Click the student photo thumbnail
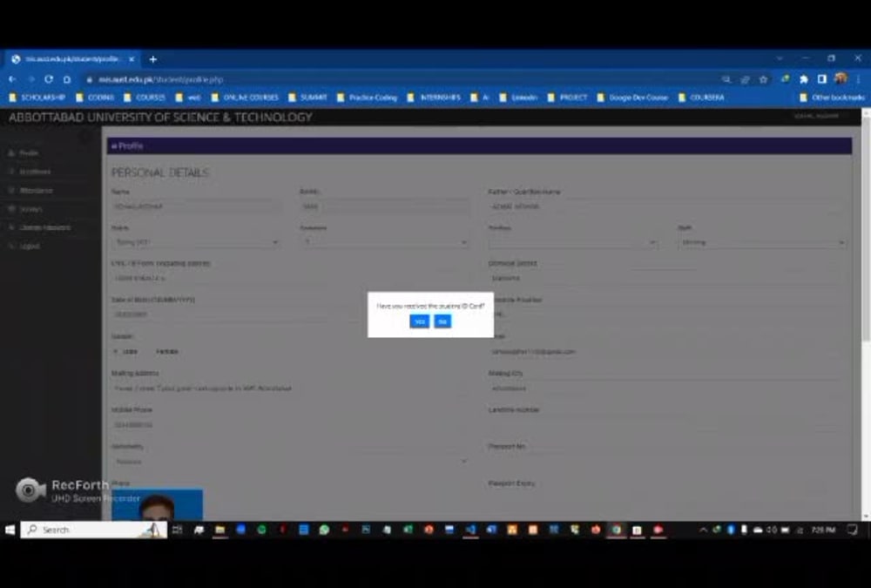871x588 pixels. [x=157, y=505]
